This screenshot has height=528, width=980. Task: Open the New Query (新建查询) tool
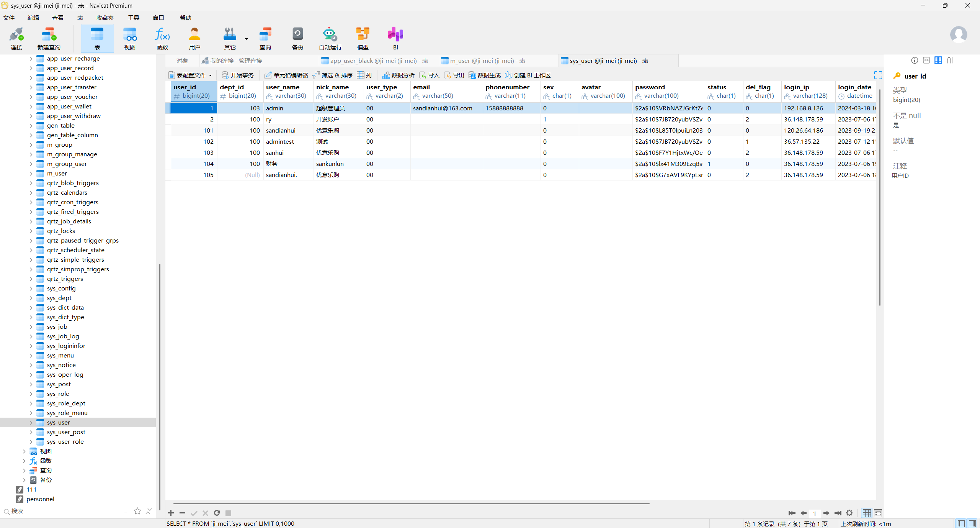point(49,38)
